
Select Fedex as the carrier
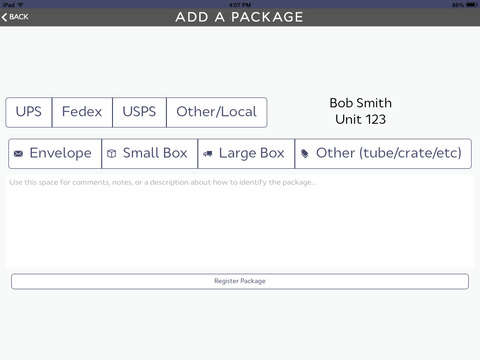pyautogui.click(x=82, y=112)
